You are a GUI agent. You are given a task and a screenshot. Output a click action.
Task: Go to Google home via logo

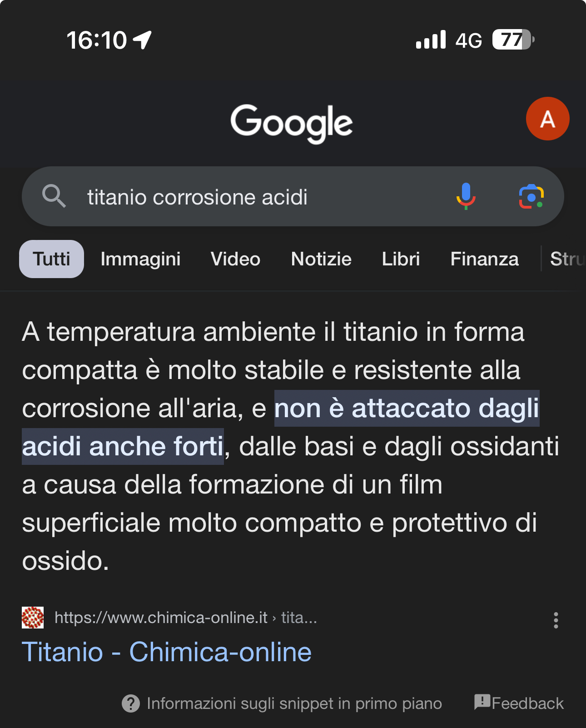[x=291, y=123]
